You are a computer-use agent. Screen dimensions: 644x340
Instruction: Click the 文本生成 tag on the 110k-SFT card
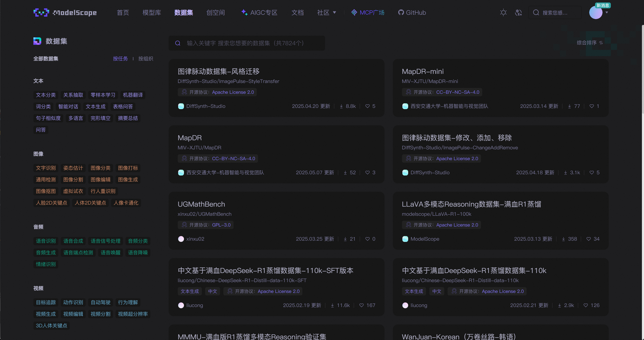190,291
